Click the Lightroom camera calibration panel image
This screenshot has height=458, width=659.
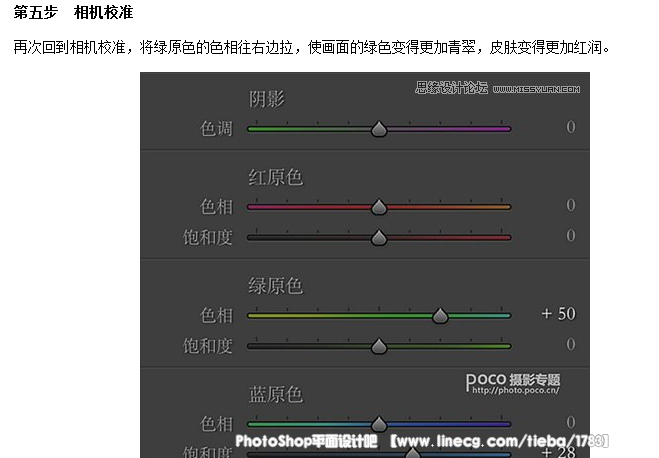(365, 265)
